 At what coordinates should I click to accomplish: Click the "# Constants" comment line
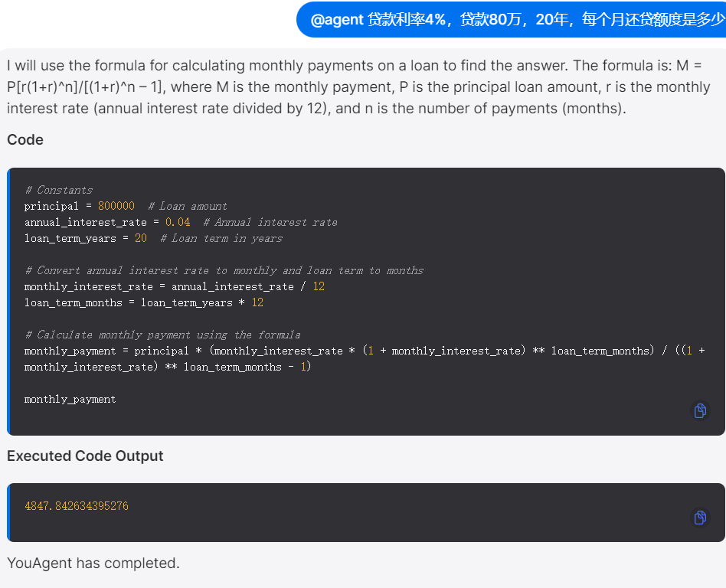(x=59, y=191)
